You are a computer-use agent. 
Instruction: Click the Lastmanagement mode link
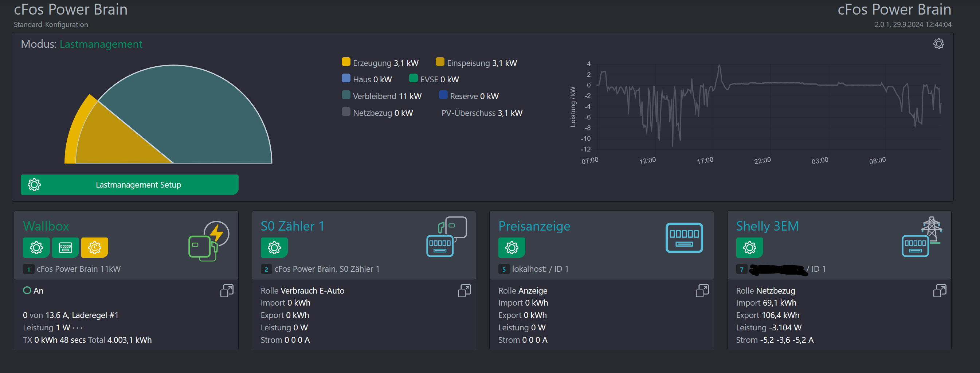click(x=101, y=44)
